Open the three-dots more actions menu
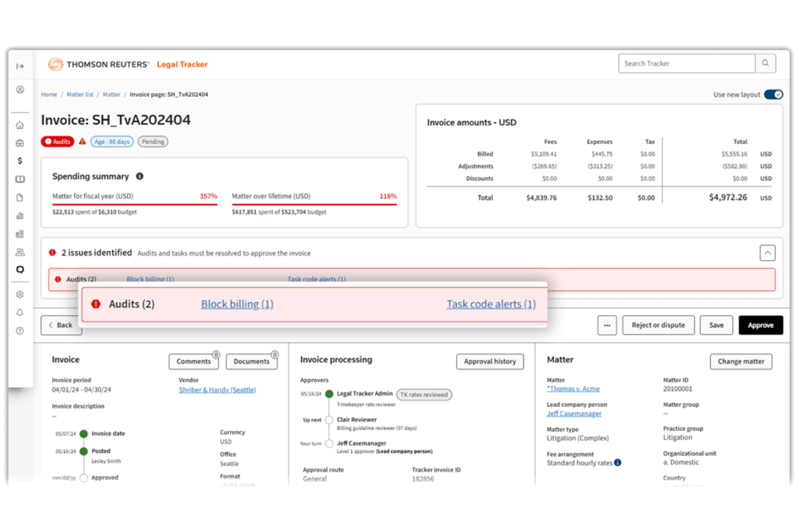This screenshot has width=798, height=532. (x=607, y=325)
